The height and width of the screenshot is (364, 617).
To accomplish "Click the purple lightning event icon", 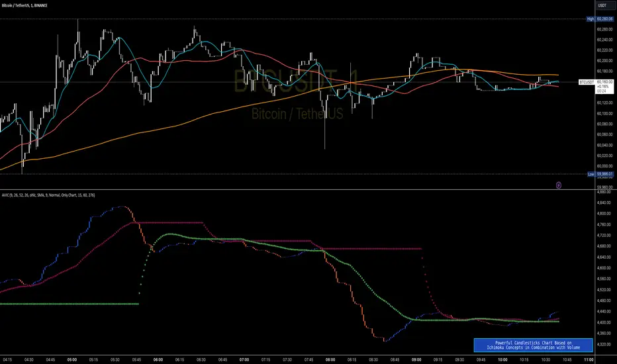I will (559, 185).
